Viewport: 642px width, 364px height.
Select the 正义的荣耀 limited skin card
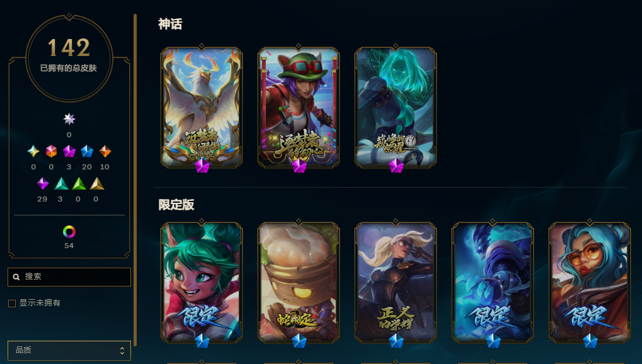[x=396, y=283]
